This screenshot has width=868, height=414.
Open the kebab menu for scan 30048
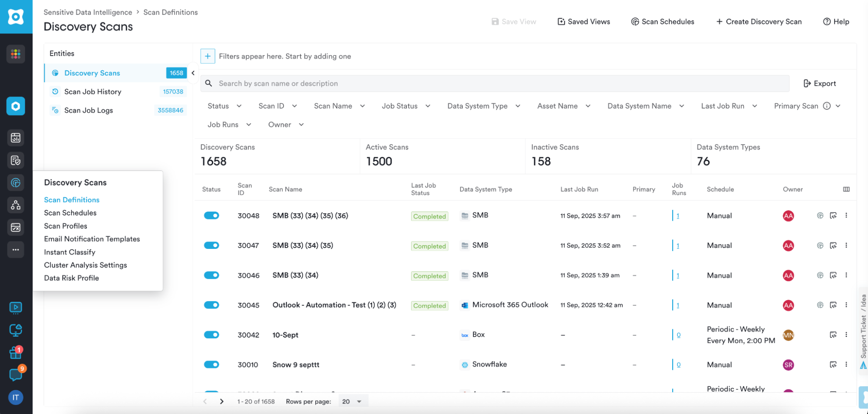click(846, 215)
